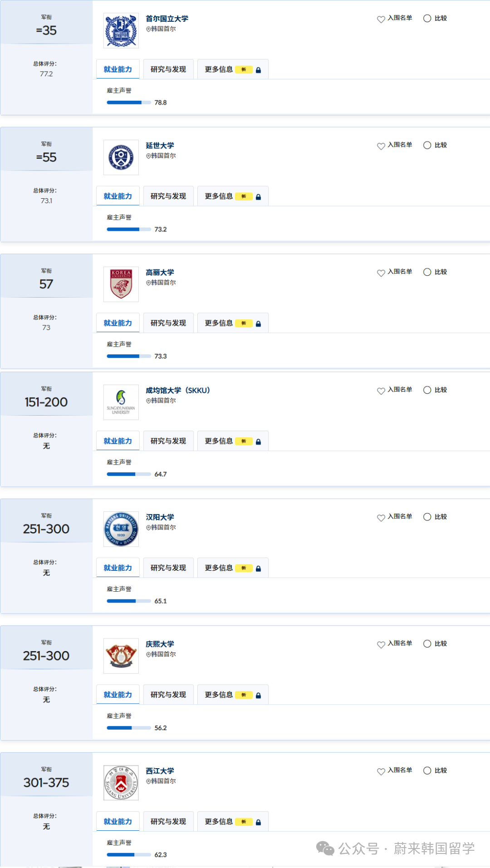The height and width of the screenshot is (868, 490).
Task: Toggle compare radio for 延世大学
Action: click(x=427, y=145)
